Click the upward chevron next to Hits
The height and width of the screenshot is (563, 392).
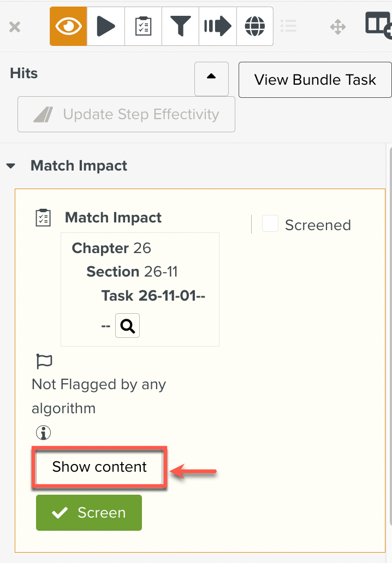tap(211, 79)
